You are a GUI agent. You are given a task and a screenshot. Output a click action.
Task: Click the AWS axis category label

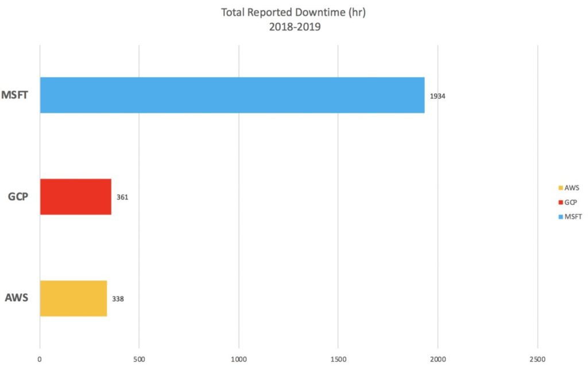click(16, 298)
